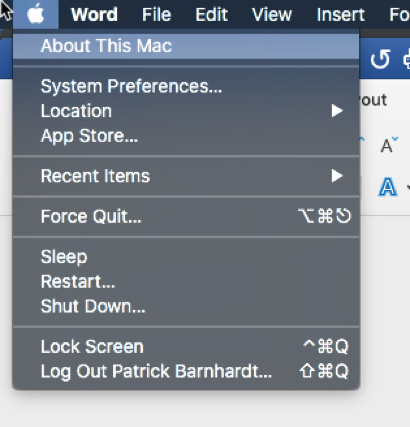
Task: Click the Undo icon in Word toolbar
Action: point(380,59)
